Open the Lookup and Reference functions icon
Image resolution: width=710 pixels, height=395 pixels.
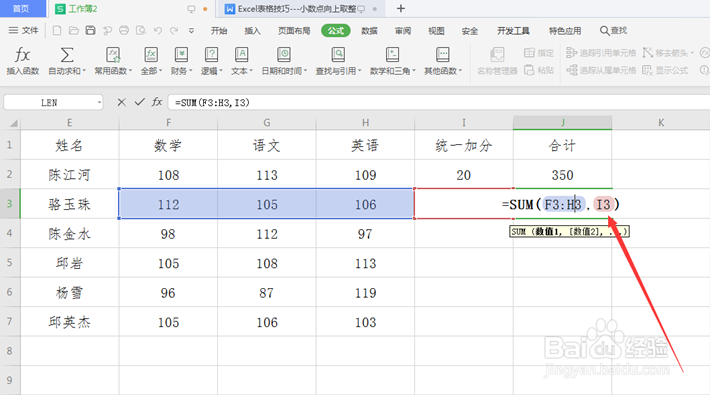[x=338, y=55]
